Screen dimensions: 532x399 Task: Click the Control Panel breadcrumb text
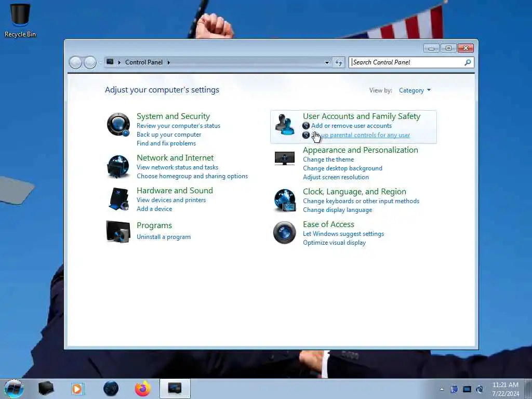click(144, 62)
